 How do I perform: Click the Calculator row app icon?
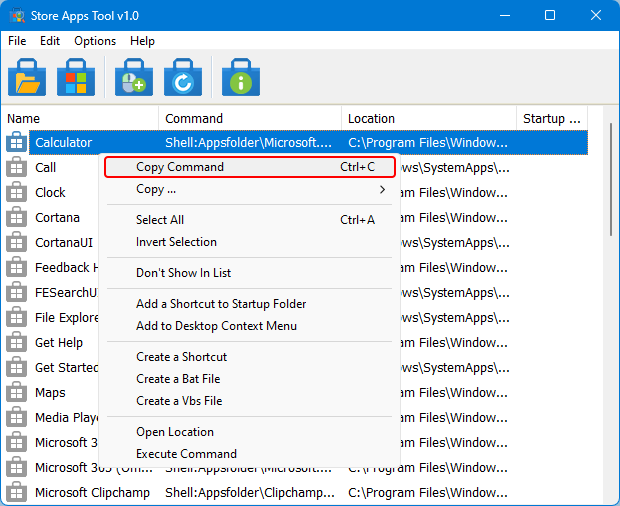16,142
